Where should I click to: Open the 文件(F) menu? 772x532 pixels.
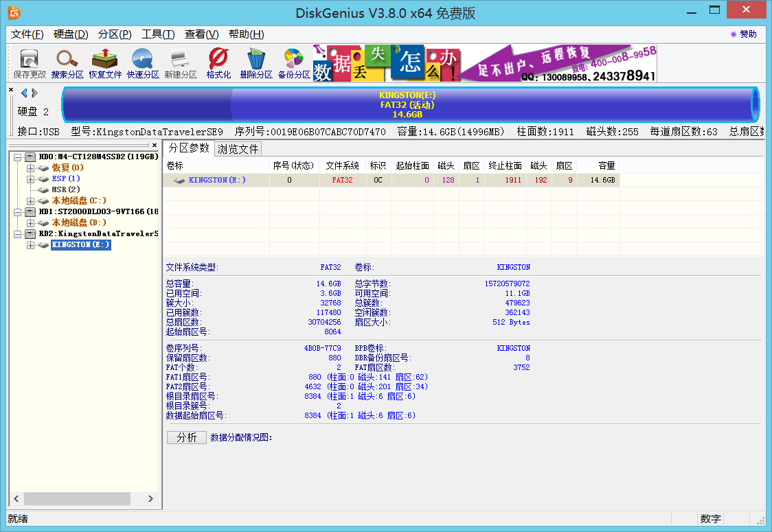coord(27,34)
